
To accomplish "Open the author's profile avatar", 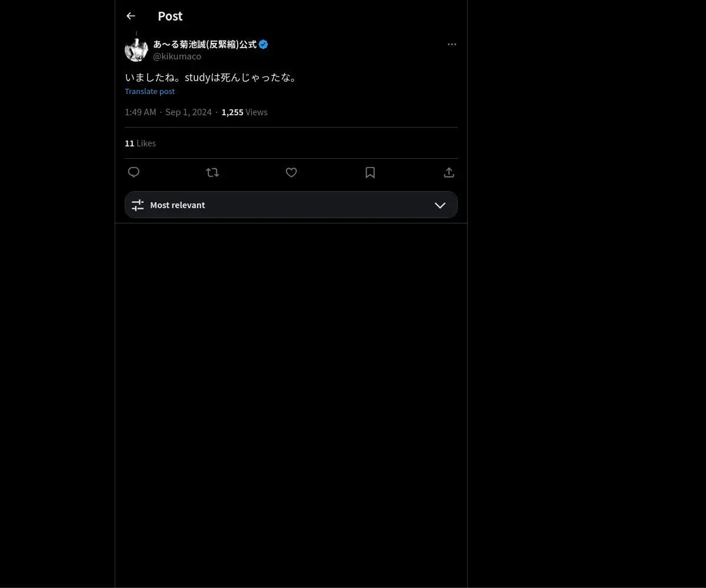I will tap(136, 50).
